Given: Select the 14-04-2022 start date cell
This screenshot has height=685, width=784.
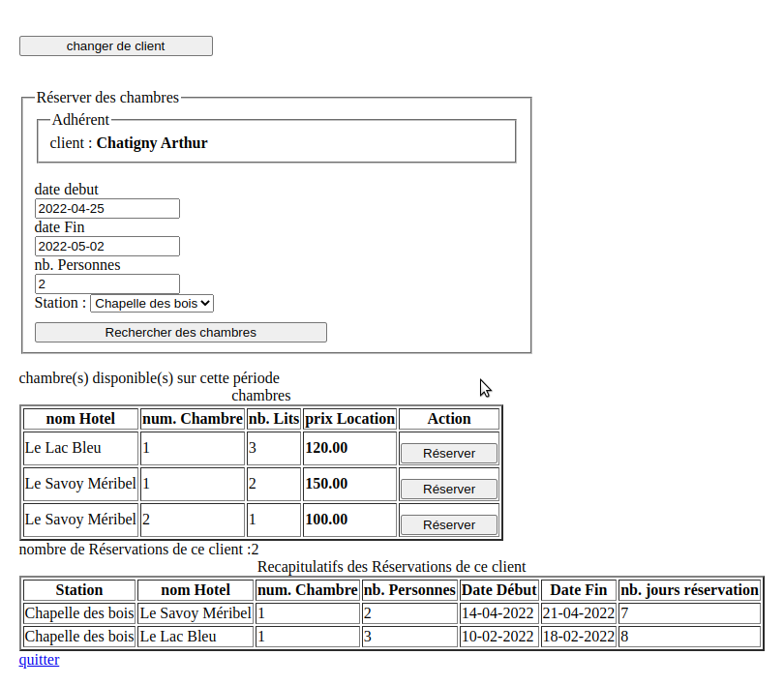Looking at the screenshot, I should (498, 612).
